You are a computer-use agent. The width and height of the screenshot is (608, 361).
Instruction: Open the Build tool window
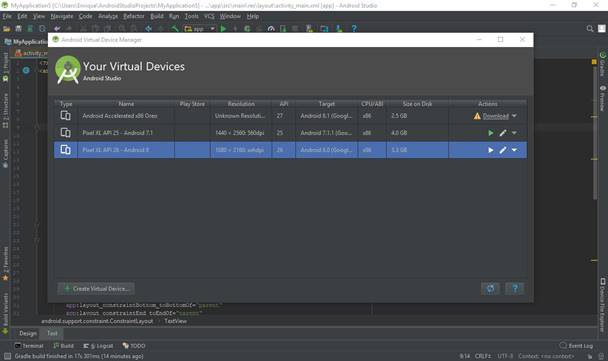[63, 346]
